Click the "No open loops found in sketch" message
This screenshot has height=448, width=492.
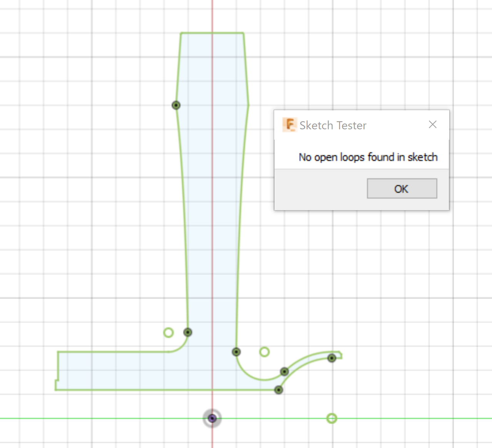click(x=368, y=157)
